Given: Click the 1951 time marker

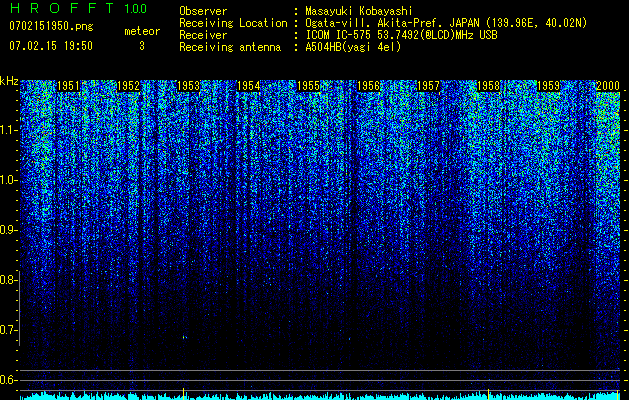Looking at the screenshot, I should tap(68, 86).
